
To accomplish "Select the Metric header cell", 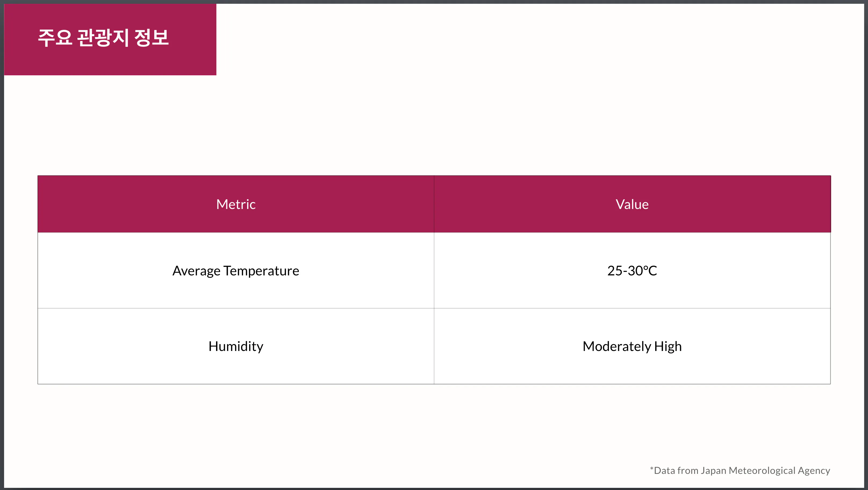I will 235,204.
